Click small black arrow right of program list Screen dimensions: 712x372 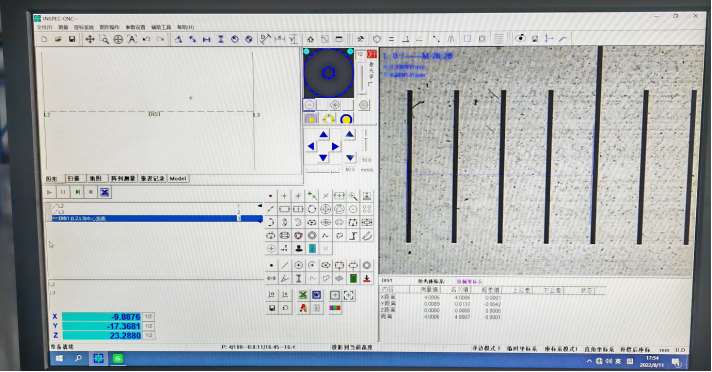pos(260,206)
